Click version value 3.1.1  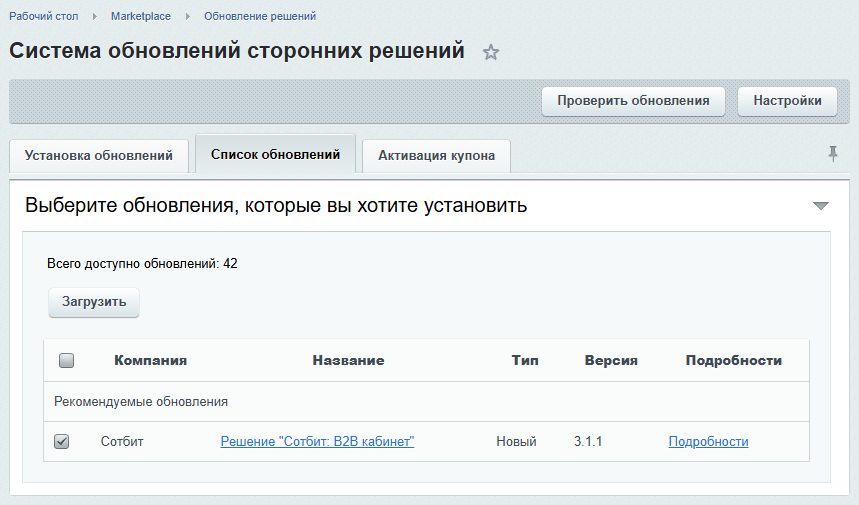point(588,441)
